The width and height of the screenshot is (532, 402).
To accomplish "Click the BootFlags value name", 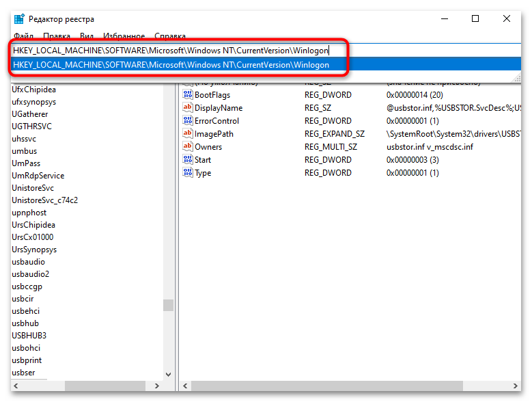I will point(212,95).
